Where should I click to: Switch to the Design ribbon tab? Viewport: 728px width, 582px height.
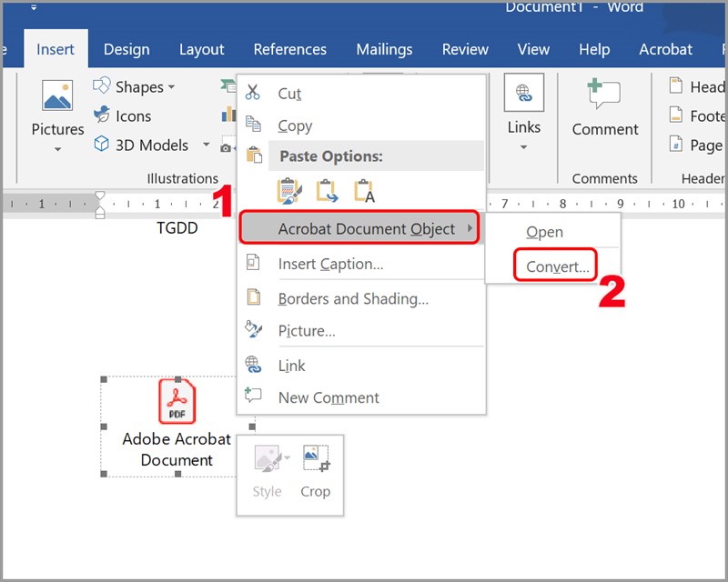[126, 49]
